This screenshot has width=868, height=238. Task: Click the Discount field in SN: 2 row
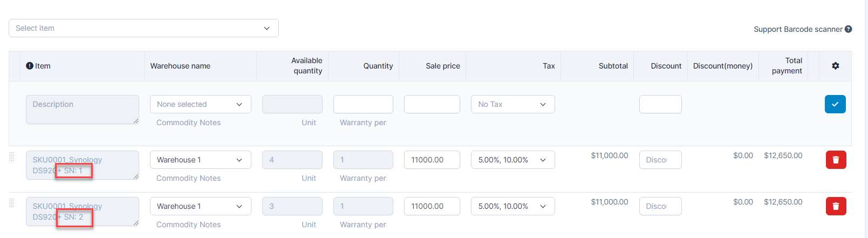[660, 206]
